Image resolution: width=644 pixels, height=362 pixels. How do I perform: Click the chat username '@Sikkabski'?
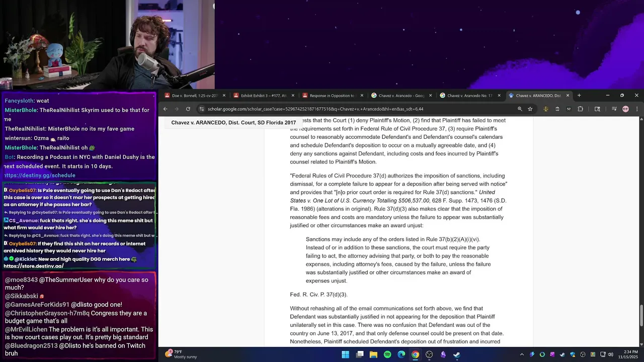[22, 297]
